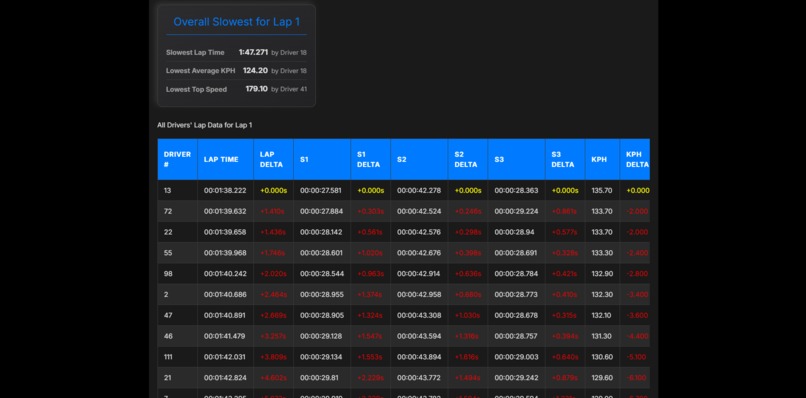Click S3 time 00:00:28.678
This screenshot has height=398, width=806.
pyautogui.click(x=516, y=315)
